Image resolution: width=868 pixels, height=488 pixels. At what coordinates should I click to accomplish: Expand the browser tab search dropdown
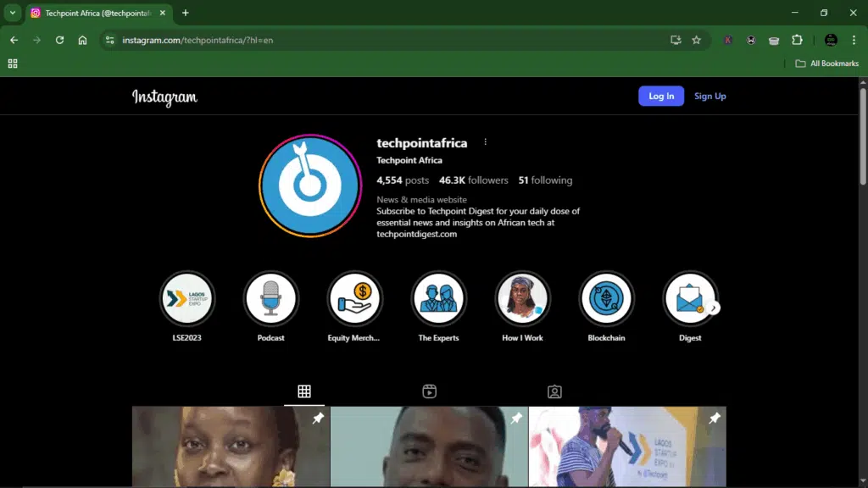pos(13,13)
